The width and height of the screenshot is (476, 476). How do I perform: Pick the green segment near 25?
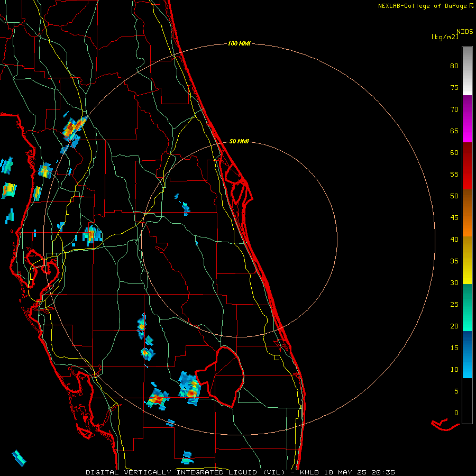point(467,307)
